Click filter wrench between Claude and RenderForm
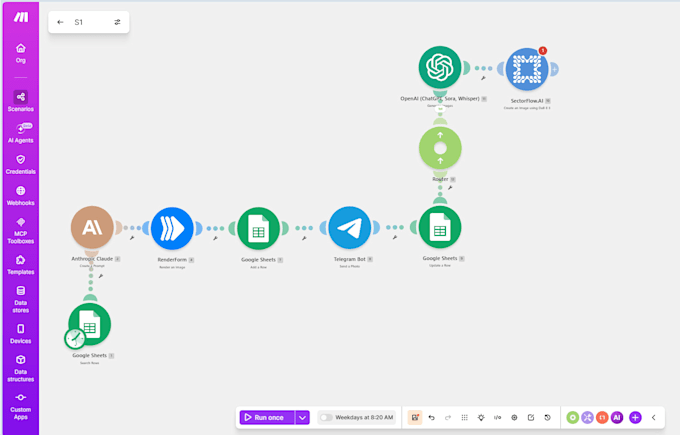 click(x=132, y=238)
